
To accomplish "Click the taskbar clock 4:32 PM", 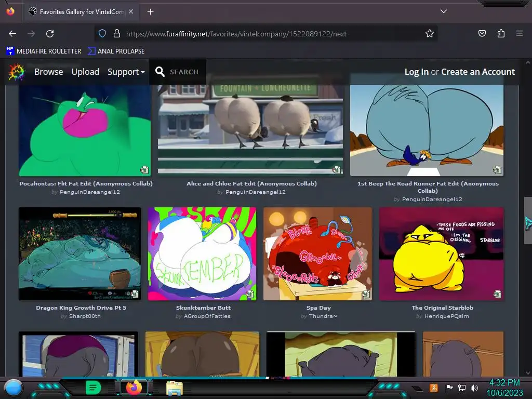I will [504, 383].
